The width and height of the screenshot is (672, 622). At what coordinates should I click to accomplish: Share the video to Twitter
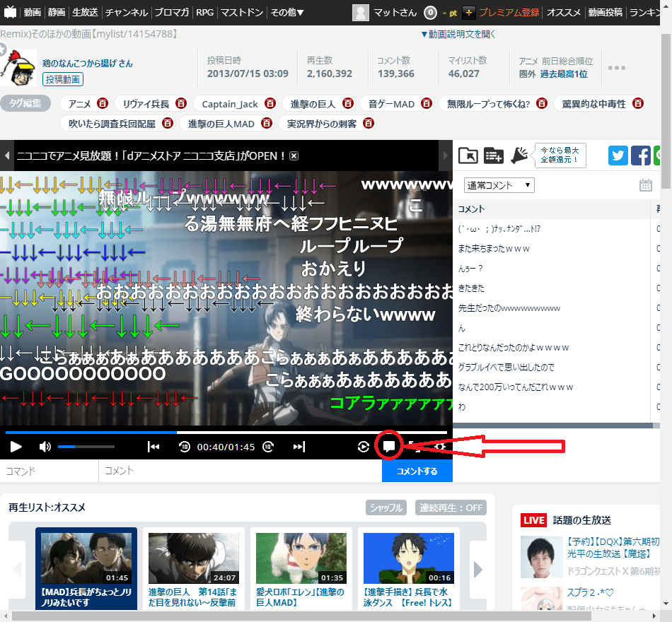[618, 155]
